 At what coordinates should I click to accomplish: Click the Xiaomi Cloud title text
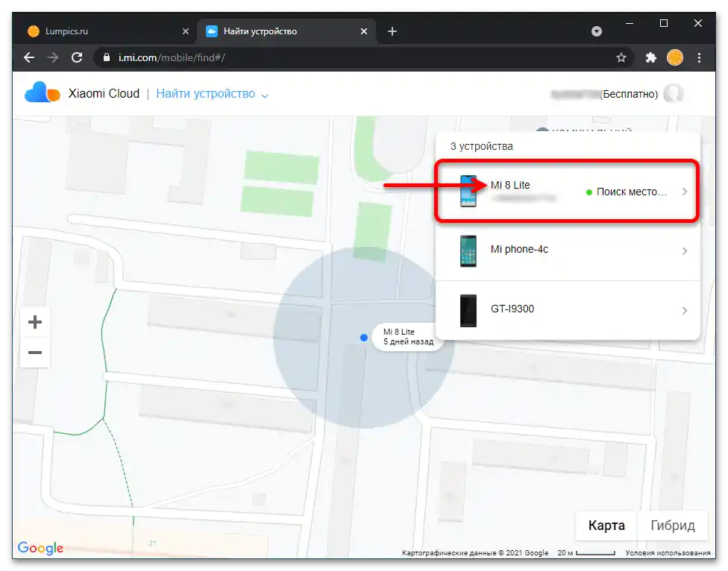point(104,94)
